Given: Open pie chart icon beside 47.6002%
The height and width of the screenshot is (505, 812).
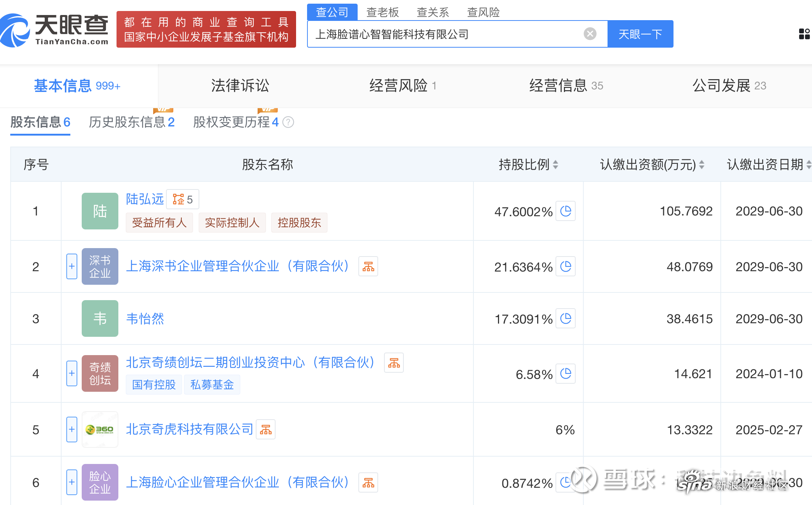Looking at the screenshot, I should [566, 211].
